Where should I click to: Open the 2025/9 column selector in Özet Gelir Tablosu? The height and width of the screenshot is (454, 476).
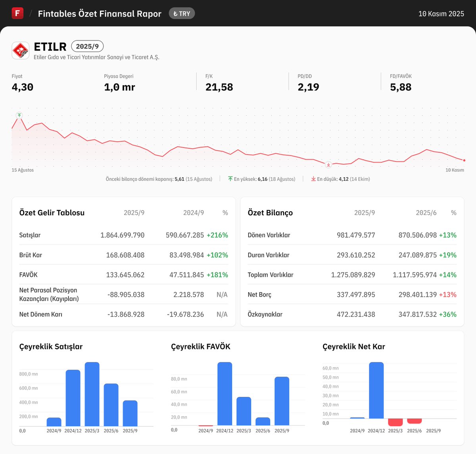(134, 213)
